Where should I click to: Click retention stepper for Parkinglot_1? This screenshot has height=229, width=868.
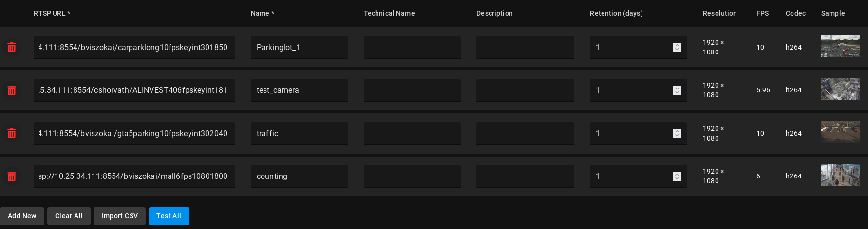[x=677, y=47]
